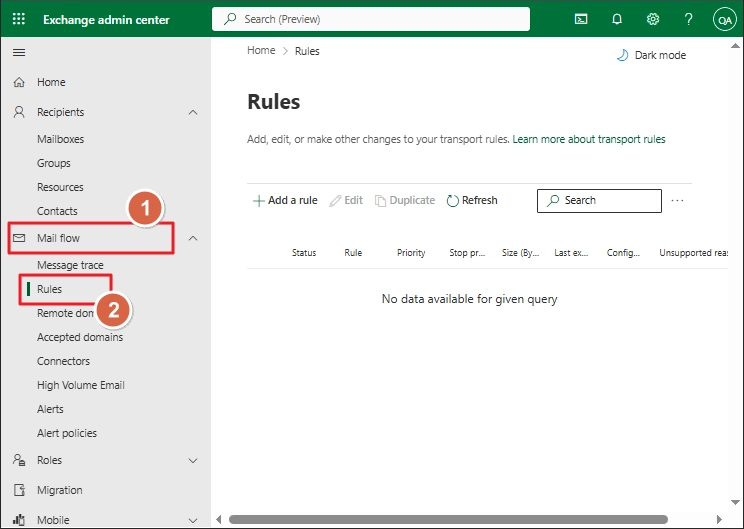The height and width of the screenshot is (529, 744).
Task: Collapse the Mail flow section chevron
Action: click(193, 238)
